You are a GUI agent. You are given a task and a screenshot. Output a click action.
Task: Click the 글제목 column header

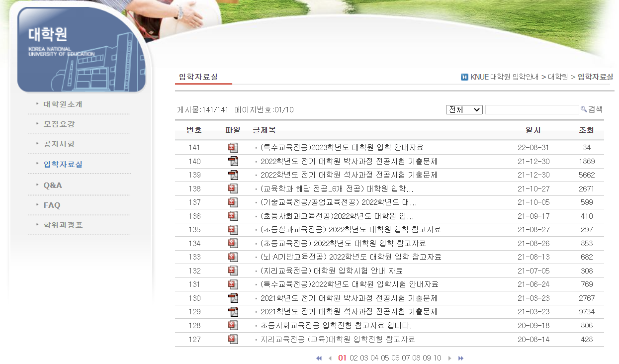point(264,130)
